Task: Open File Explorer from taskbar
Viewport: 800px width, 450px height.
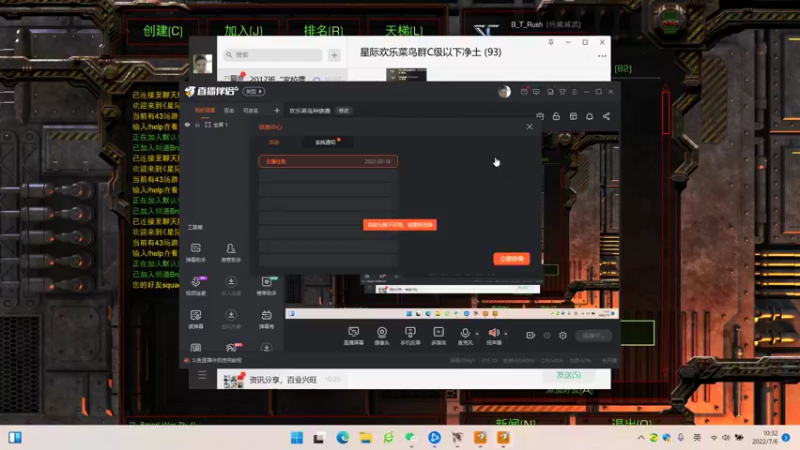Action: point(365,438)
